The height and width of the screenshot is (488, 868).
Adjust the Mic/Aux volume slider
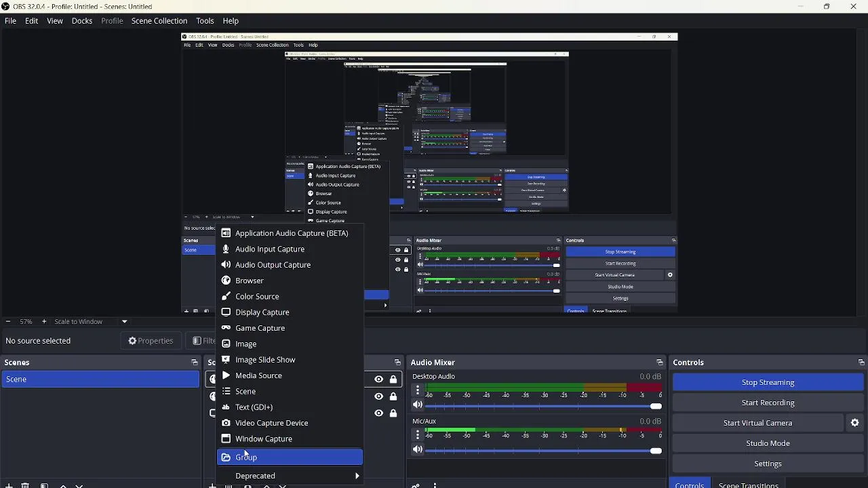tap(544, 451)
